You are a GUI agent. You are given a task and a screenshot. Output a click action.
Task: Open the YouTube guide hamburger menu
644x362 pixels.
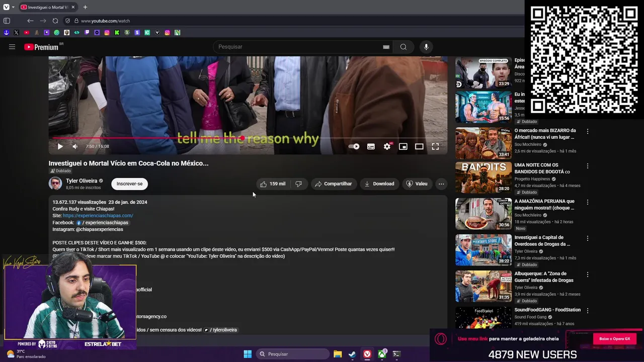coord(12,47)
